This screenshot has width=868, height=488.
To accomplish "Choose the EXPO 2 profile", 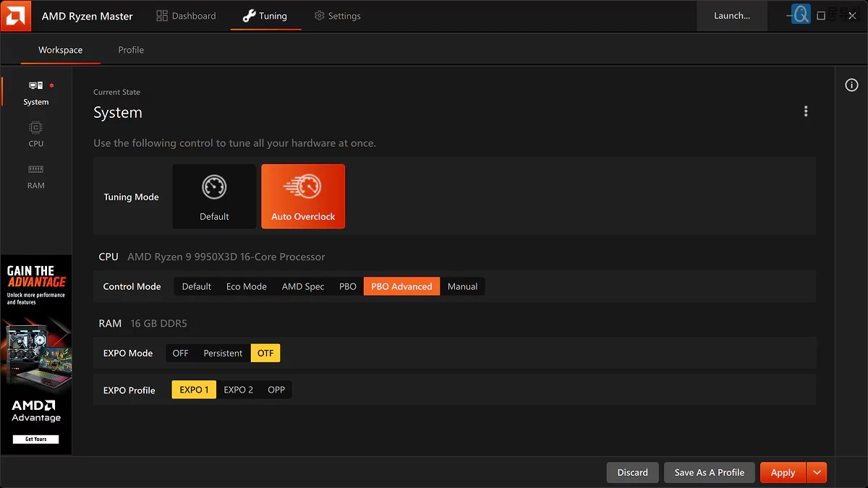I will click(x=238, y=390).
